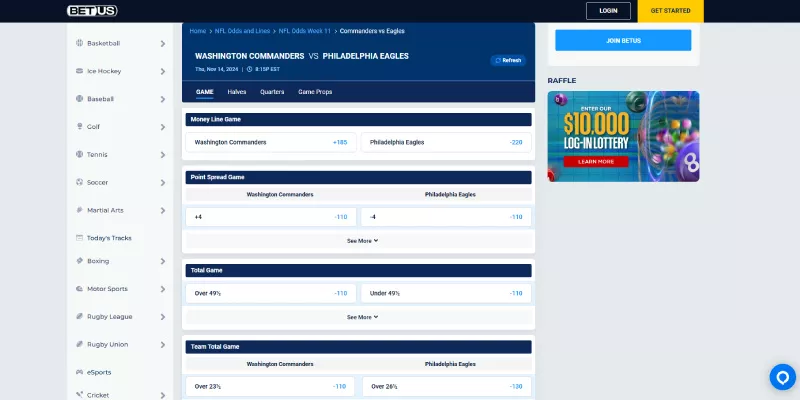Open Today's Tracks in sidebar
Screen dimensions: 800x400
tap(109, 238)
